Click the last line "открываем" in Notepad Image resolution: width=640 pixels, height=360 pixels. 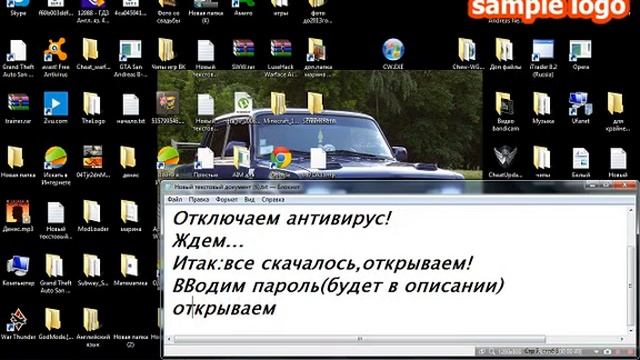tap(224, 309)
